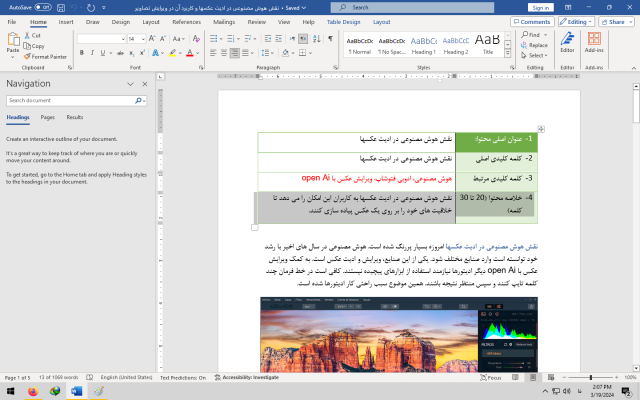Toggle AutoSave switch
640x400 pixels.
click(x=43, y=7)
